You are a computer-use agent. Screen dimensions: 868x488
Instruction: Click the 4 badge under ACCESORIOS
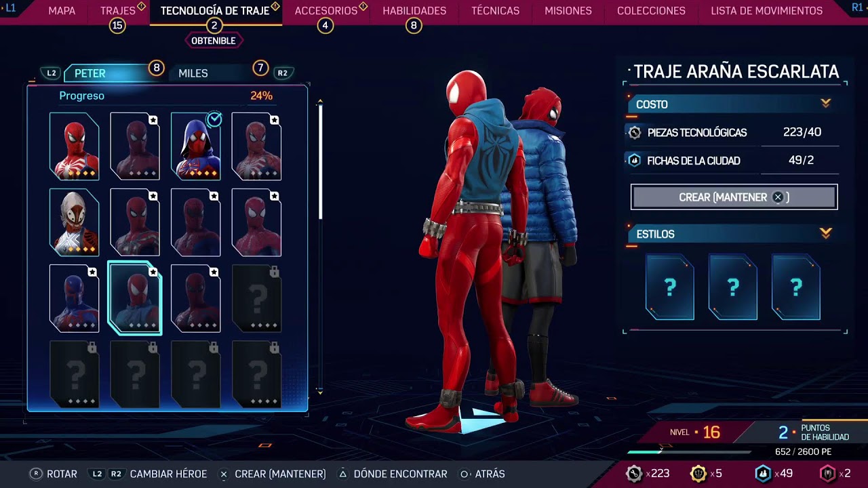point(325,26)
